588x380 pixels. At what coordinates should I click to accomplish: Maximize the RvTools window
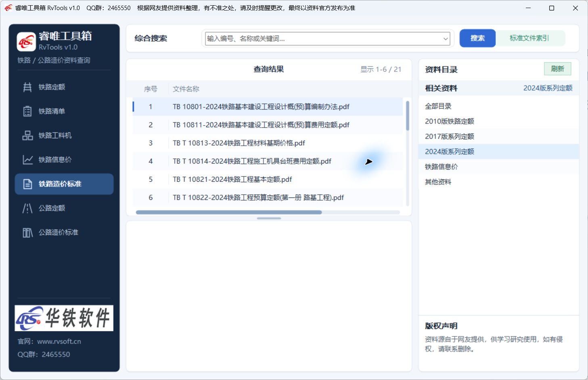552,8
